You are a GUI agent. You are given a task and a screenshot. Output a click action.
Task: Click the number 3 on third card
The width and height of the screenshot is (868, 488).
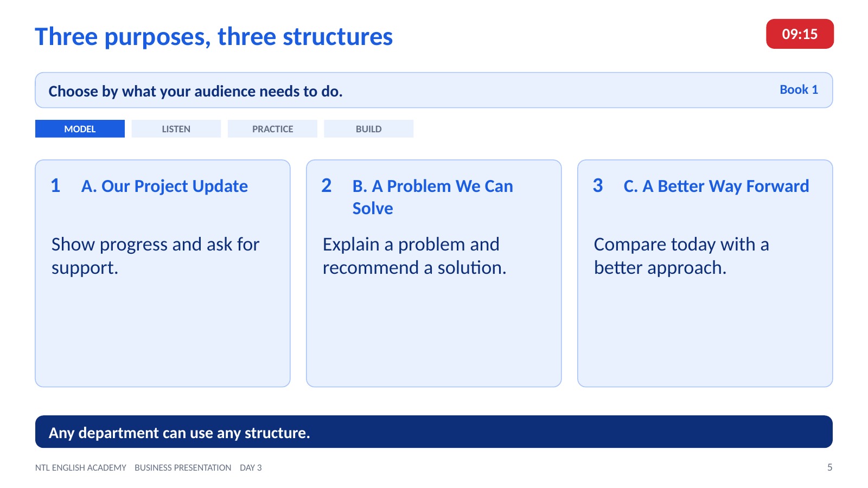pyautogui.click(x=598, y=186)
